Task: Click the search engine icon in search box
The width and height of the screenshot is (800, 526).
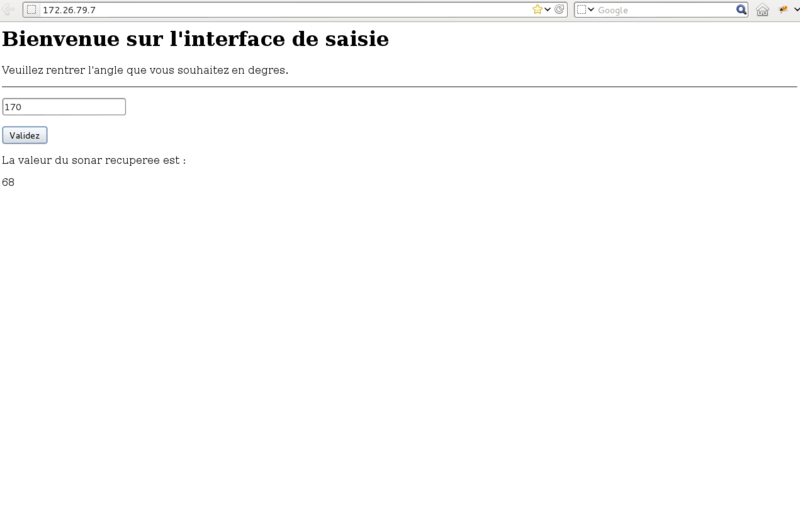Action: (x=581, y=10)
